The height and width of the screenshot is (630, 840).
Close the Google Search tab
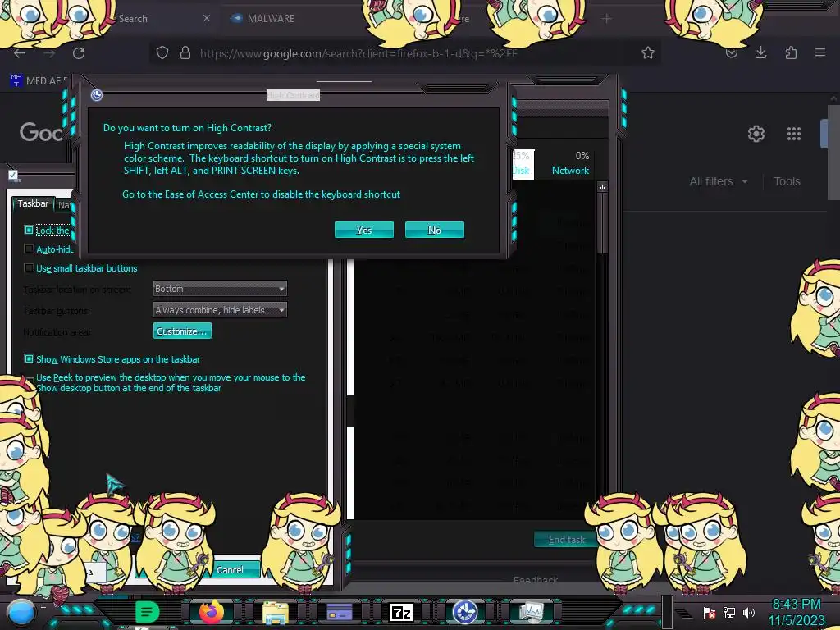point(207,18)
